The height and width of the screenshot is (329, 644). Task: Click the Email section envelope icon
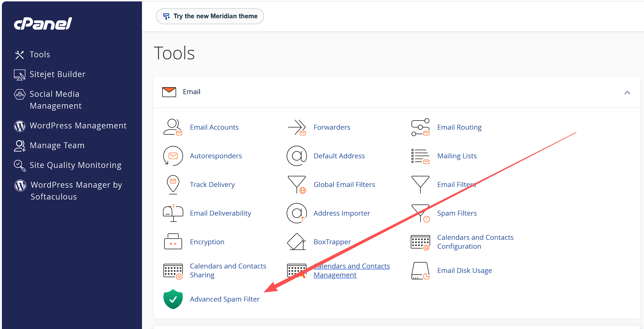(x=169, y=92)
